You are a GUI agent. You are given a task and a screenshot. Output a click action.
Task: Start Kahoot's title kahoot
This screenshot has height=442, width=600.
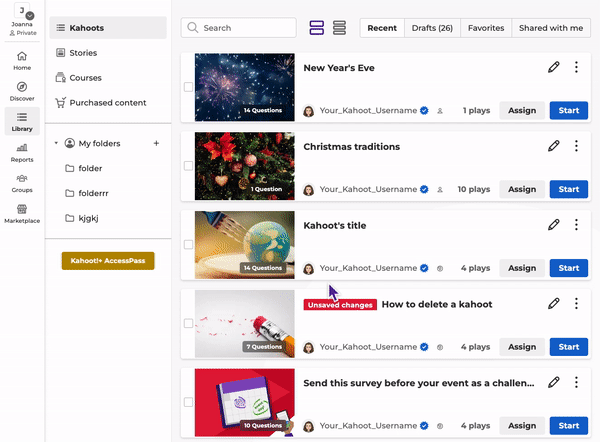point(569,268)
